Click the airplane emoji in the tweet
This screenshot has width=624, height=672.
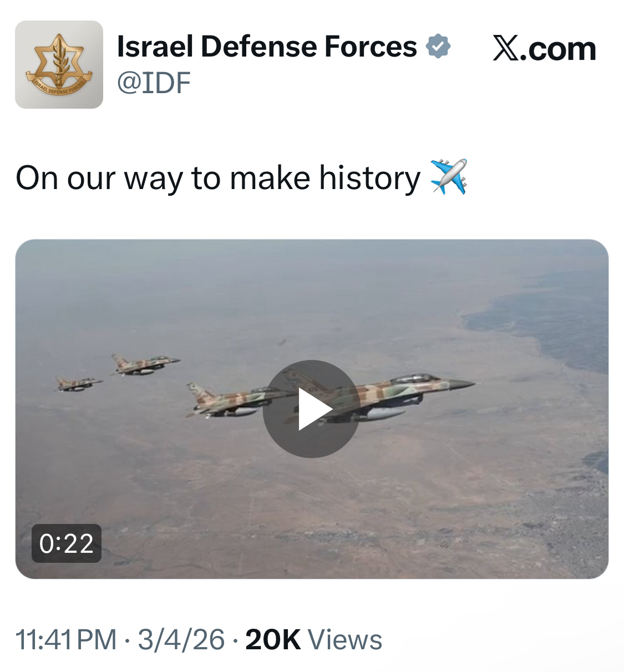449,177
